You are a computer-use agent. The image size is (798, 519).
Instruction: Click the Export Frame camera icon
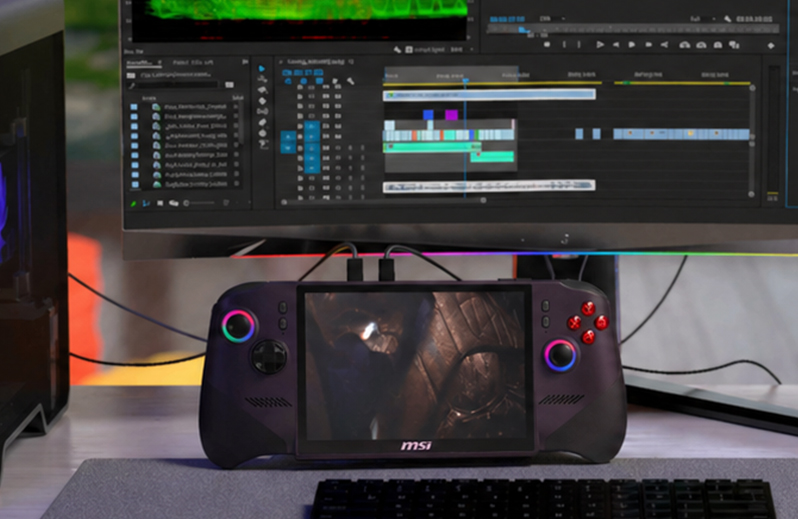coord(718,45)
